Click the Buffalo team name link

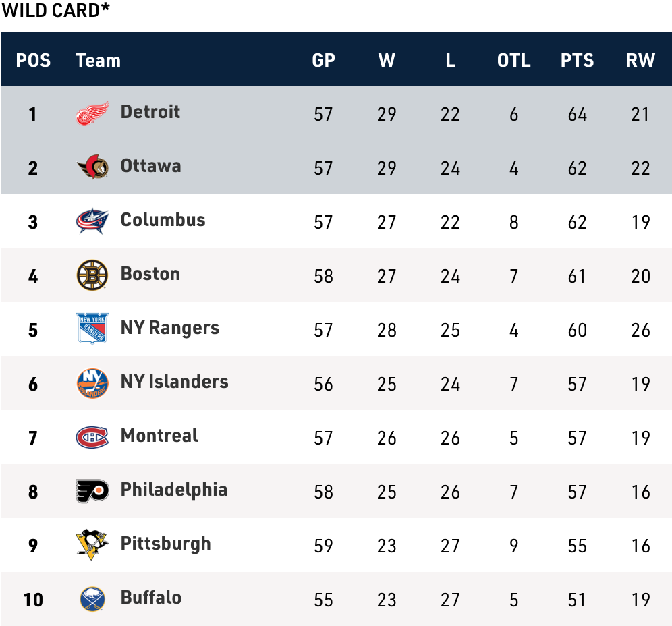[x=150, y=597]
